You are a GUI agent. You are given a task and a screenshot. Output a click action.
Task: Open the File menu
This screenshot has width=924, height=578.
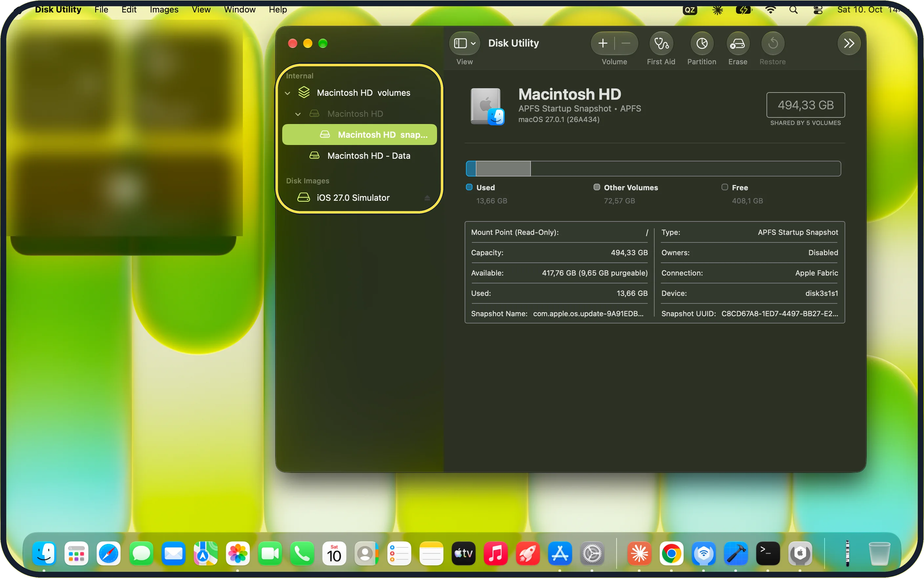click(x=101, y=10)
